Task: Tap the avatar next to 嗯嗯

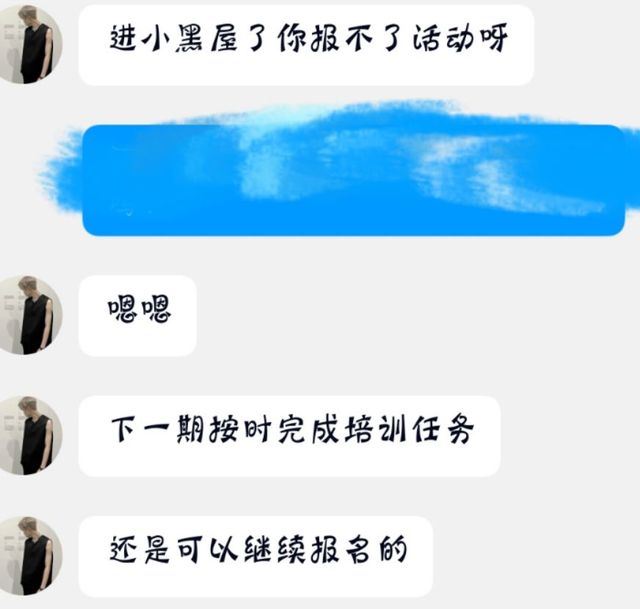Action: 29,315
